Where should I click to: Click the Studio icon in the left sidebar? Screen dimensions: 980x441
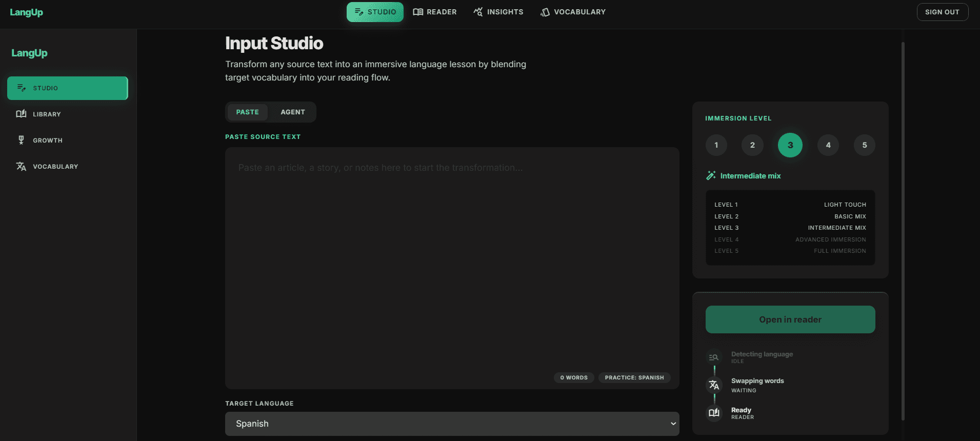(x=21, y=88)
